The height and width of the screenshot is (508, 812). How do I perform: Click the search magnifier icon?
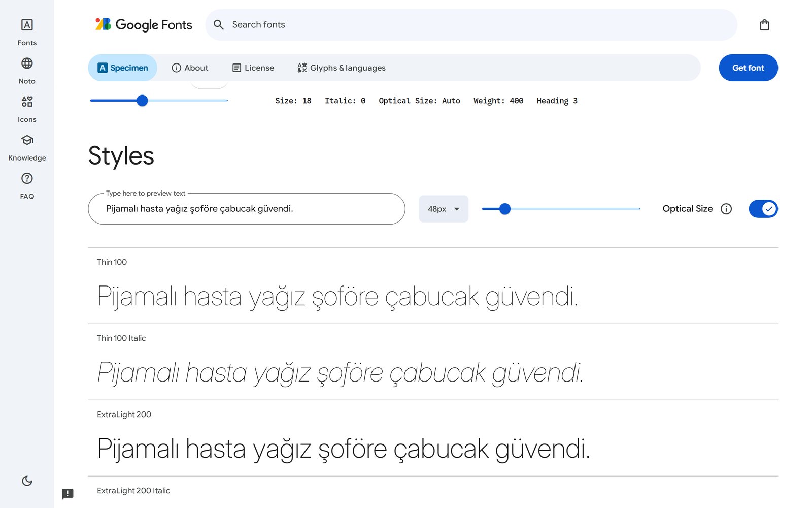219,24
